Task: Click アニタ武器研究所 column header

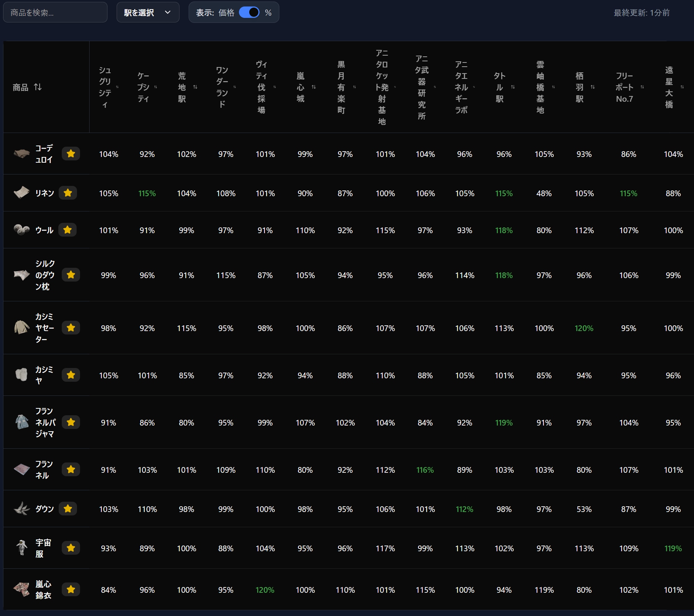Action: [422, 87]
